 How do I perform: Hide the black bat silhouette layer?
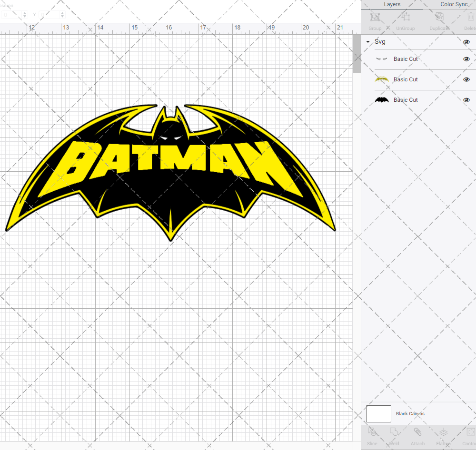pos(466,100)
